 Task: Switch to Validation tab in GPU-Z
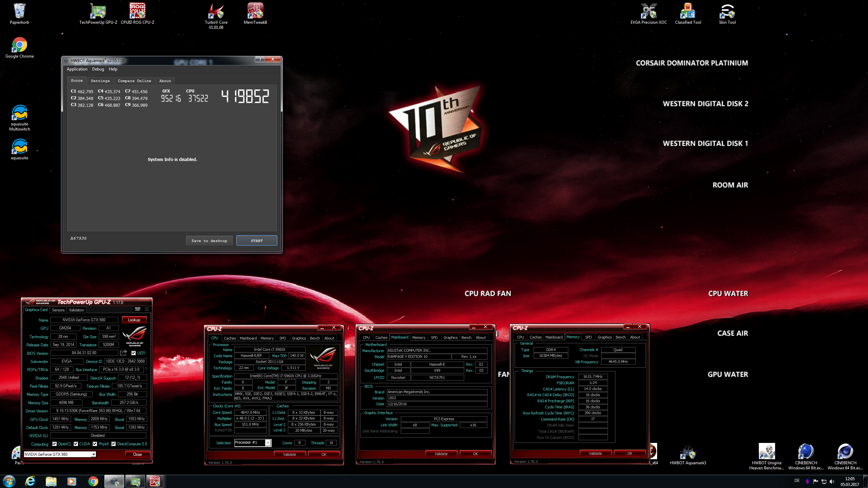pyautogui.click(x=76, y=310)
